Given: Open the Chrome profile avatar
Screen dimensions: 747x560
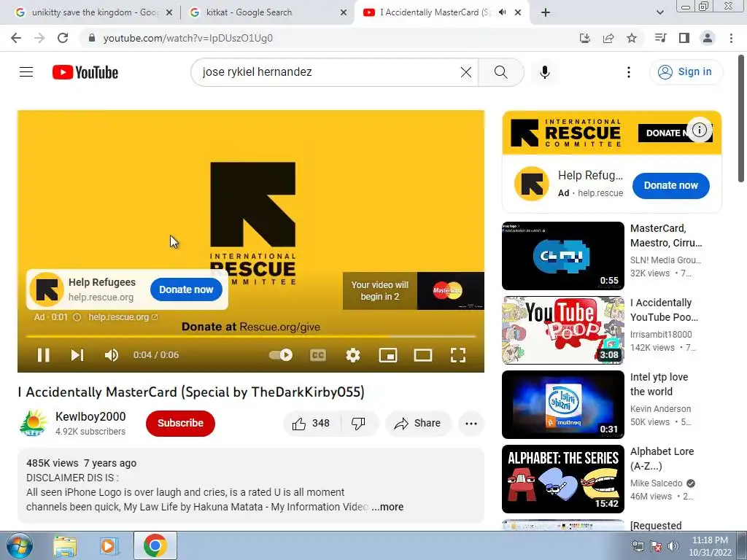Looking at the screenshot, I should click(708, 38).
